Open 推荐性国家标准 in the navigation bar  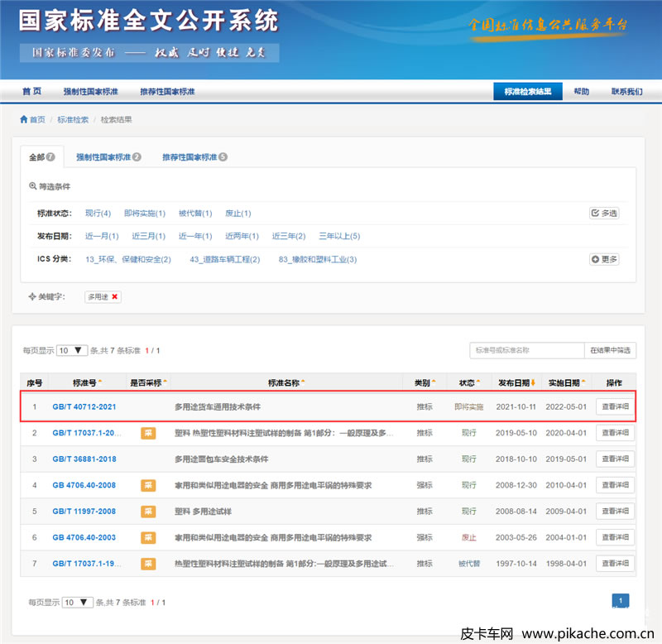click(x=168, y=91)
